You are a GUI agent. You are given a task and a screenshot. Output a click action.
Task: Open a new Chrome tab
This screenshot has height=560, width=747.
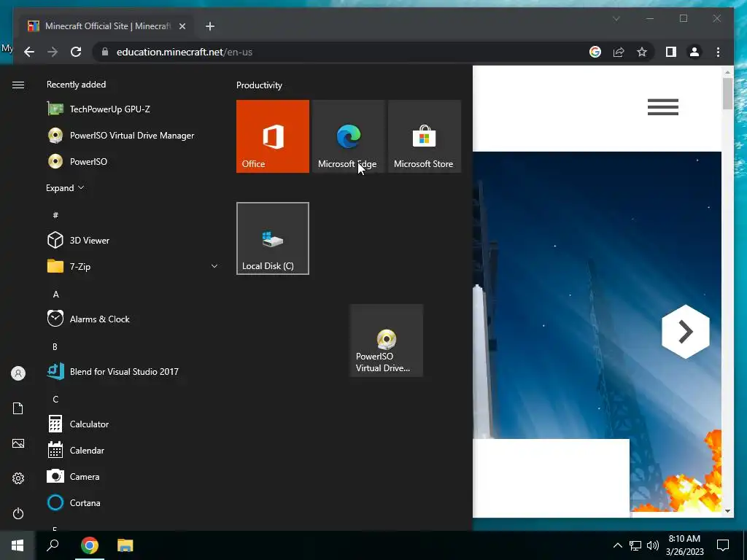tap(210, 26)
